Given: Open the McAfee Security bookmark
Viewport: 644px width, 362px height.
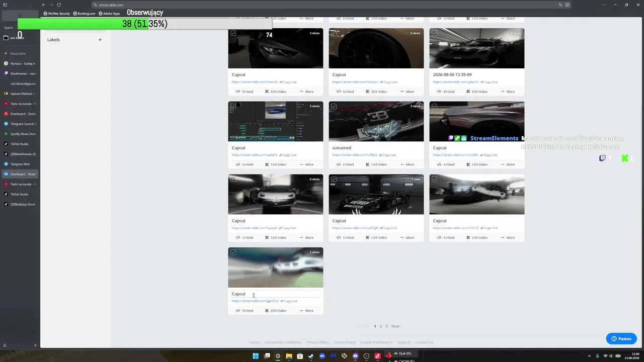Looking at the screenshot, I should 56,14.
